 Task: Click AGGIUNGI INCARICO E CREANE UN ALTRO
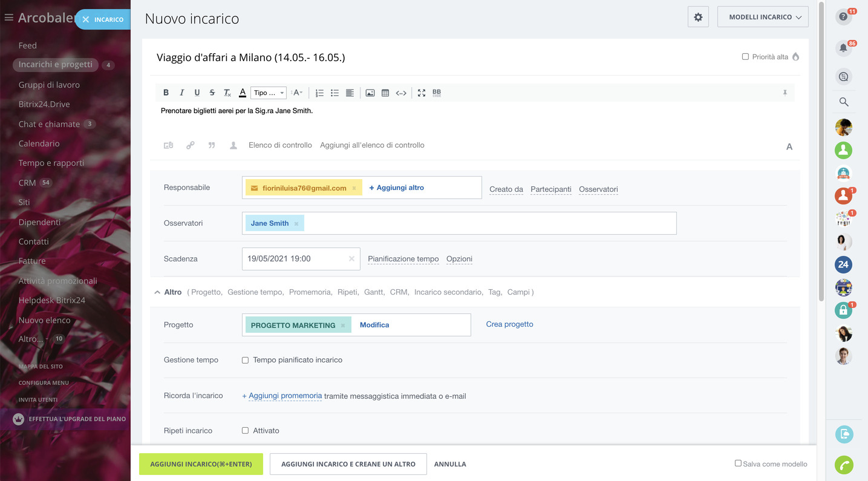click(x=348, y=464)
